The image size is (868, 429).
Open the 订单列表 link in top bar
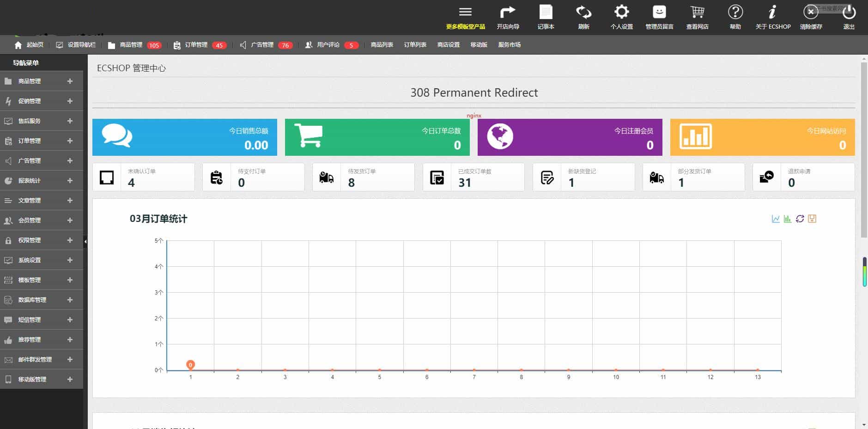(415, 45)
